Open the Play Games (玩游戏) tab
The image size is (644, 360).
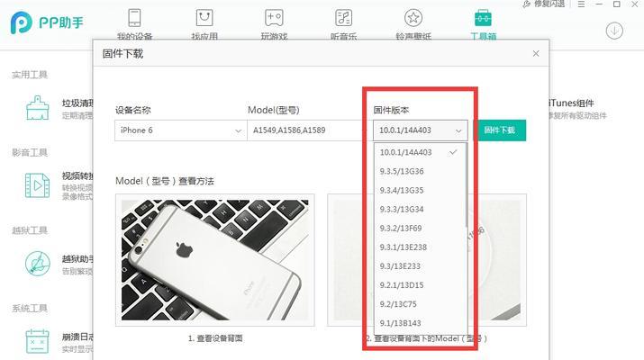click(274, 23)
